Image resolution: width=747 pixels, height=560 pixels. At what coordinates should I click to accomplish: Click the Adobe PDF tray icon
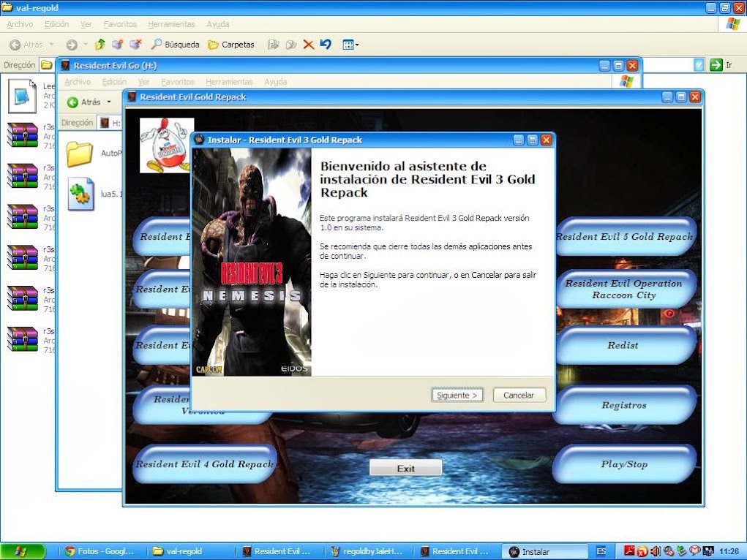tap(629, 551)
